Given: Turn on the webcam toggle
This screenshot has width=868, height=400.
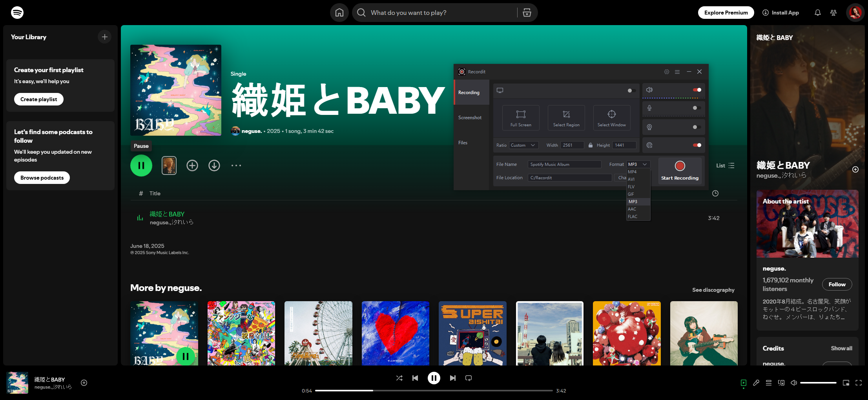Looking at the screenshot, I should click(696, 127).
